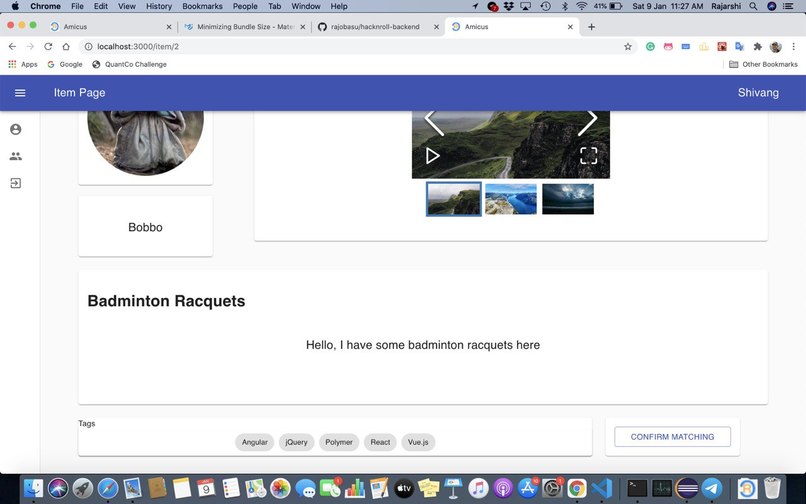The width and height of the screenshot is (806, 504).
Task: Open the Wi-Fi status menu
Action: click(581, 6)
